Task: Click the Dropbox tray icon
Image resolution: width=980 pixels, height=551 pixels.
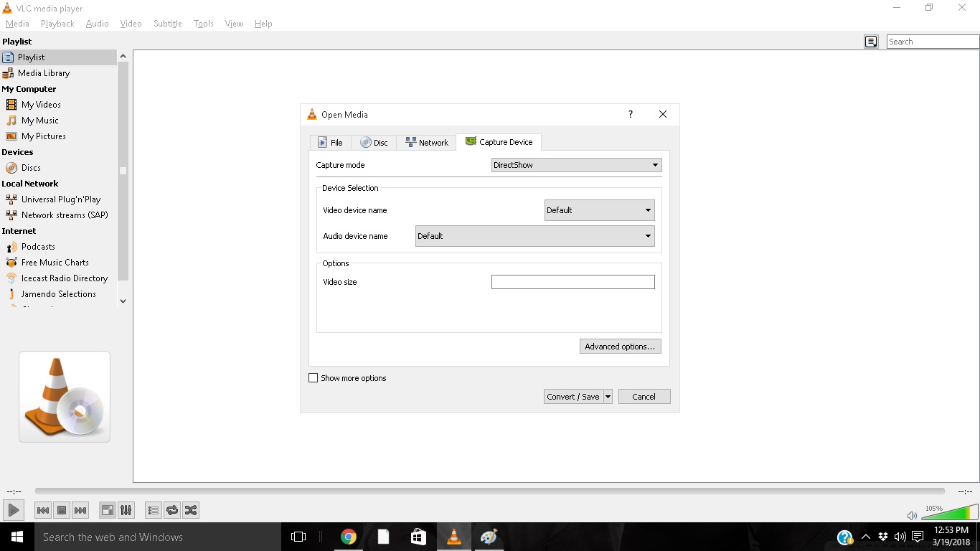Action: [x=883, y=537]
